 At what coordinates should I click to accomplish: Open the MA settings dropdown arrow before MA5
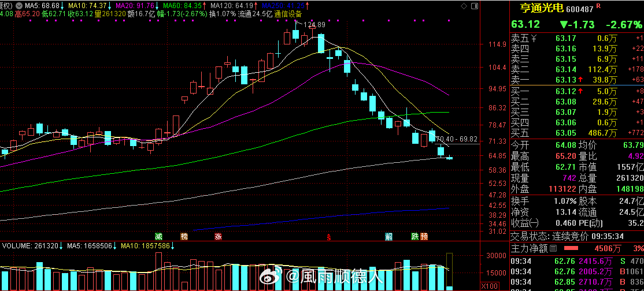coord(20,6)
